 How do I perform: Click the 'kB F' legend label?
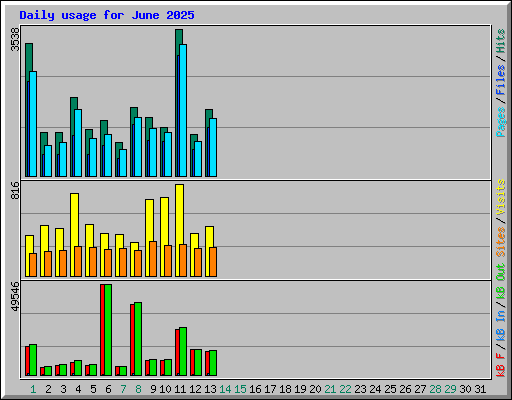point(501,365)
